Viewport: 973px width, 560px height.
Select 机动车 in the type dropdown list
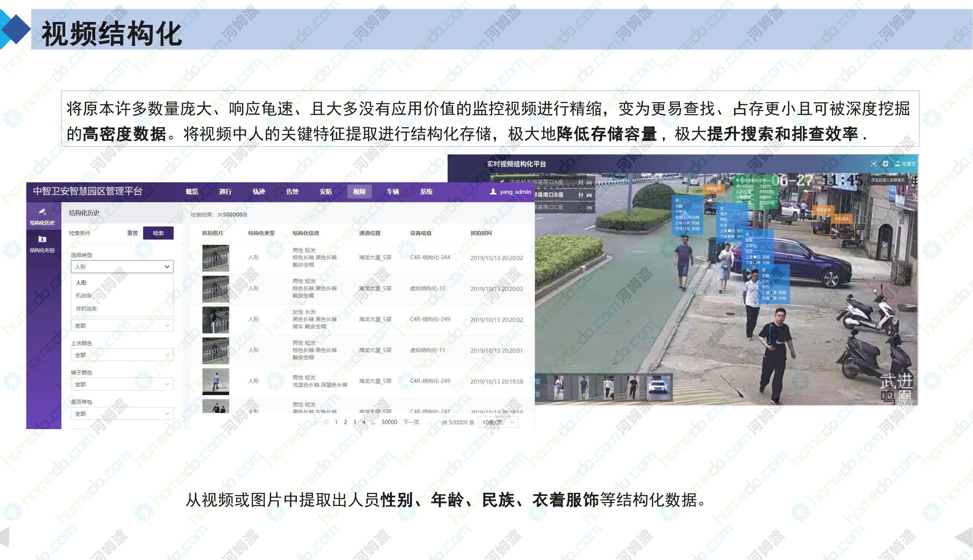84,295
